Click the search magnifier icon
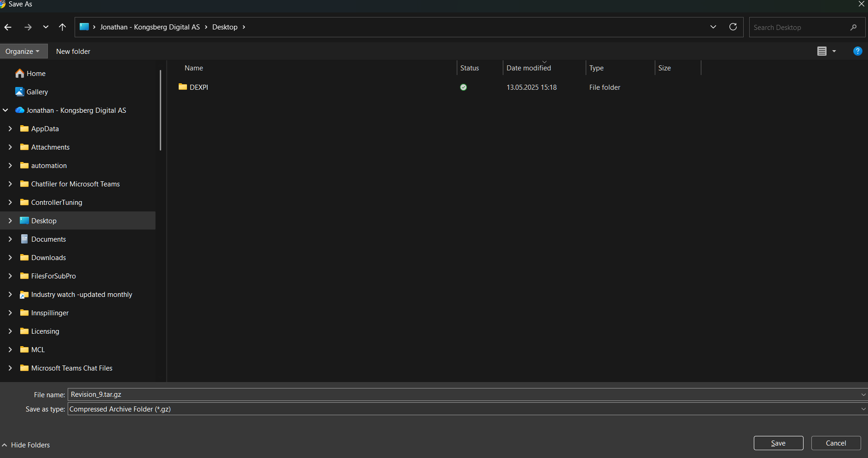Image resolution: width=868 pixels, height=458 pixels. click(853, 28)
